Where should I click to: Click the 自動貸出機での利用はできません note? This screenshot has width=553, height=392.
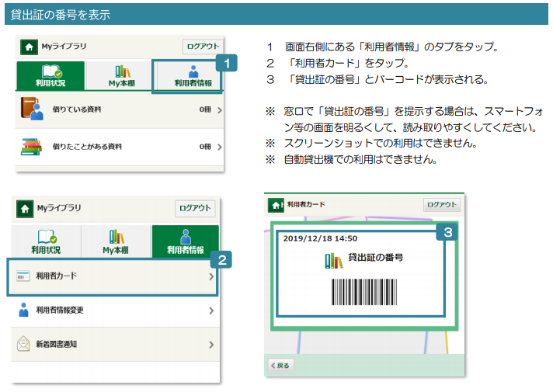coord(360,159)
